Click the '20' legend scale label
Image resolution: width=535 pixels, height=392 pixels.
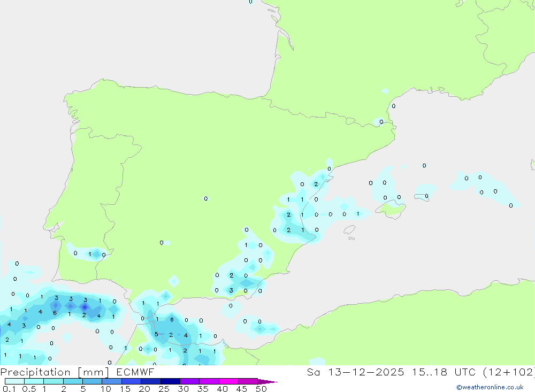144,389
